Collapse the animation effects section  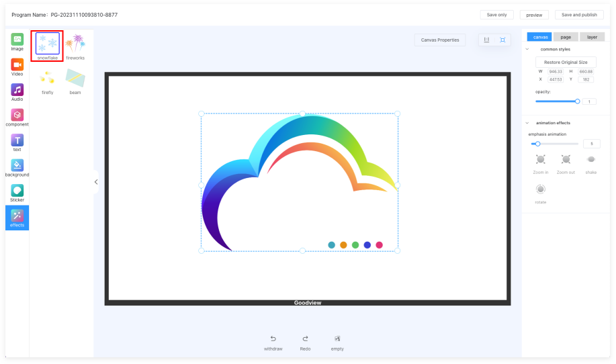[527, 123]
